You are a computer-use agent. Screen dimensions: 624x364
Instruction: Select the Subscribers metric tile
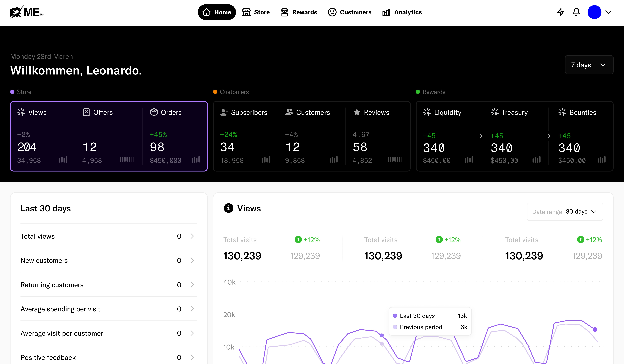pos(246,136)
